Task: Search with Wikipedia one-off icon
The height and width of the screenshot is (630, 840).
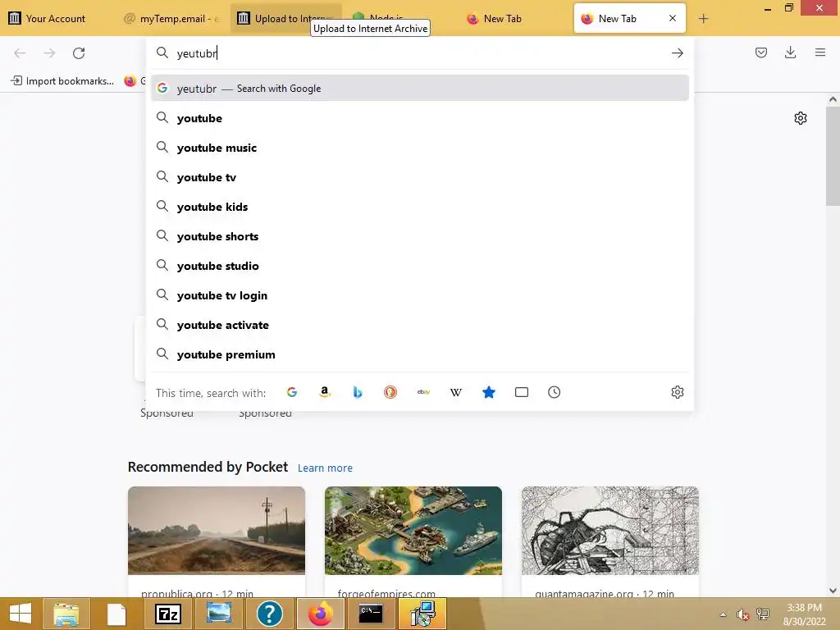Action: (456, 392)
